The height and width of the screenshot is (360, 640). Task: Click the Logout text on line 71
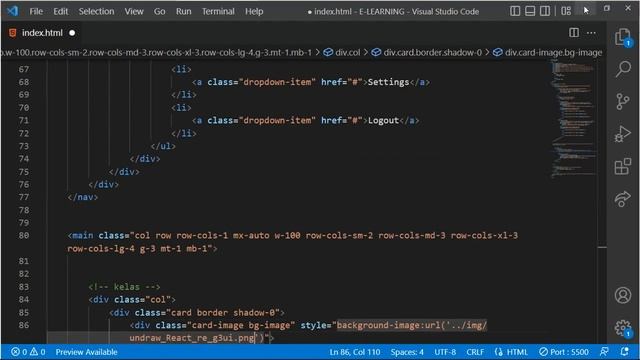[x=383, y=120]
